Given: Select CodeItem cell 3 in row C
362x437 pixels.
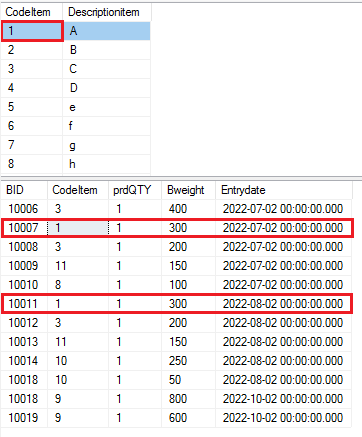Looking at the screenshot, I should tap(32, 69).
